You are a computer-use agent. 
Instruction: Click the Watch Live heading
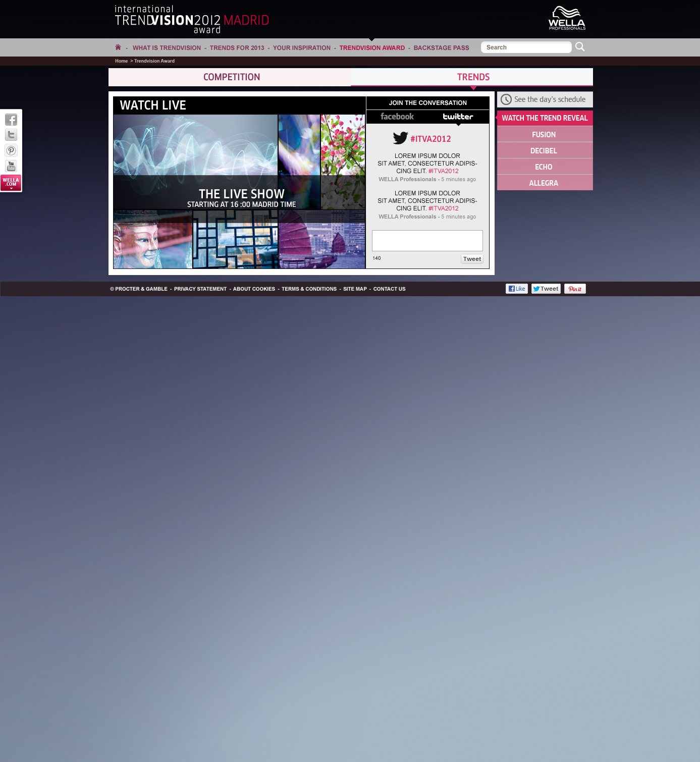[x=153, y=105]
